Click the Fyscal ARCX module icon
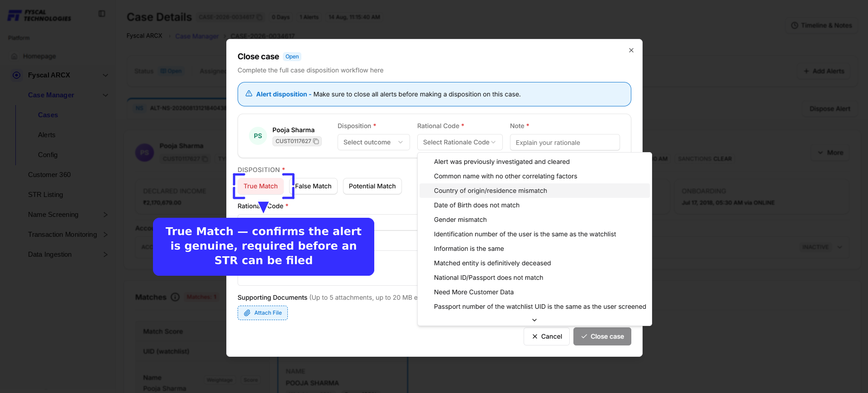This screenshot has width=868, height=393. 17,75
